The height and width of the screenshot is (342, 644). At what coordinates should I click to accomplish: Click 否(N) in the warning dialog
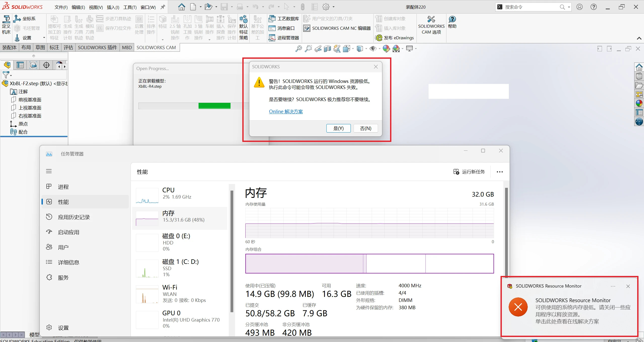pos(365,128)
